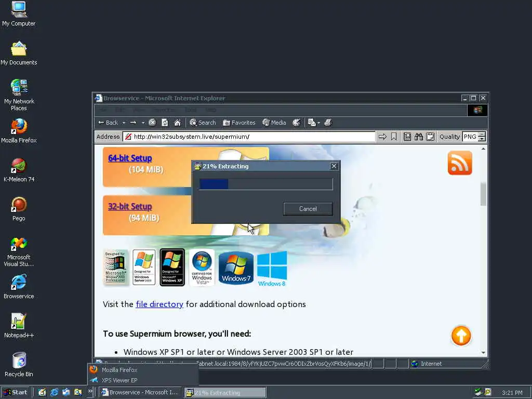Expand the quick launch overflow chevron
The width and height of the screenshot is (532, 399).
point(90,392)
